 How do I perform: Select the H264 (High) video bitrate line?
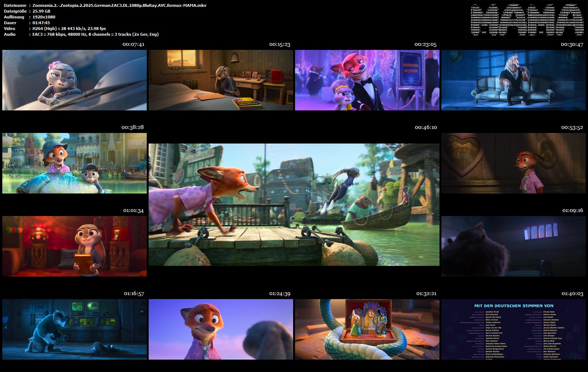(x=69, y=29)
